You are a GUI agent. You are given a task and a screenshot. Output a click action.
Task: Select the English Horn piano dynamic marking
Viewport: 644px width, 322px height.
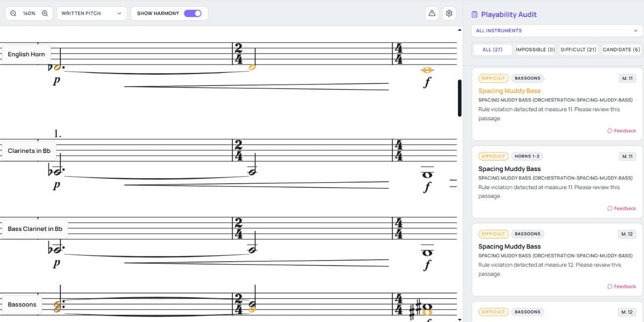coord(56,81)
